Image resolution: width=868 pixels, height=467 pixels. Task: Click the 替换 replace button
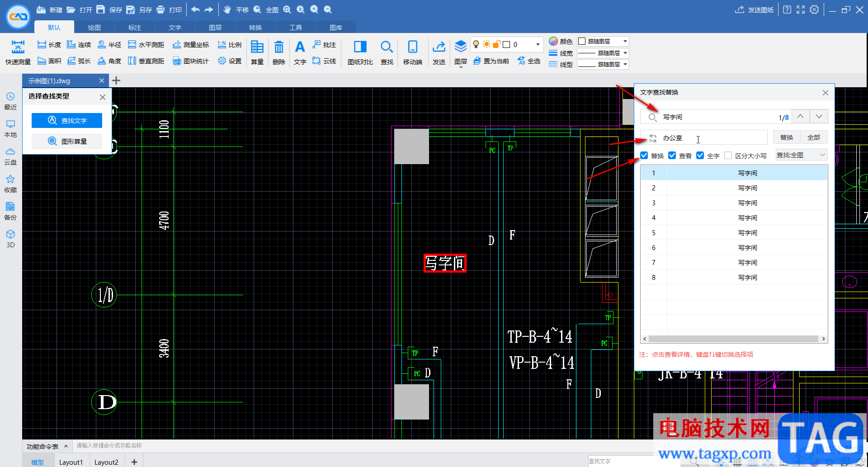coord(787,137)
